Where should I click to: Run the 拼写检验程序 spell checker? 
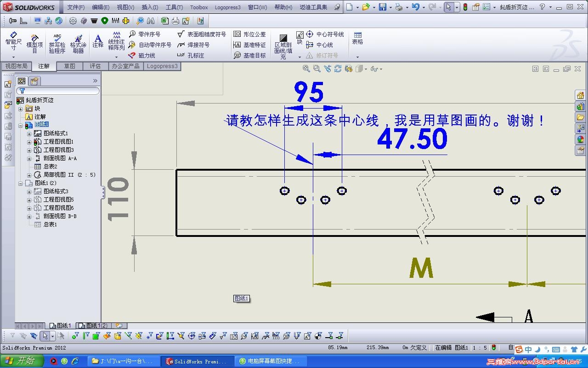[57, 43]
